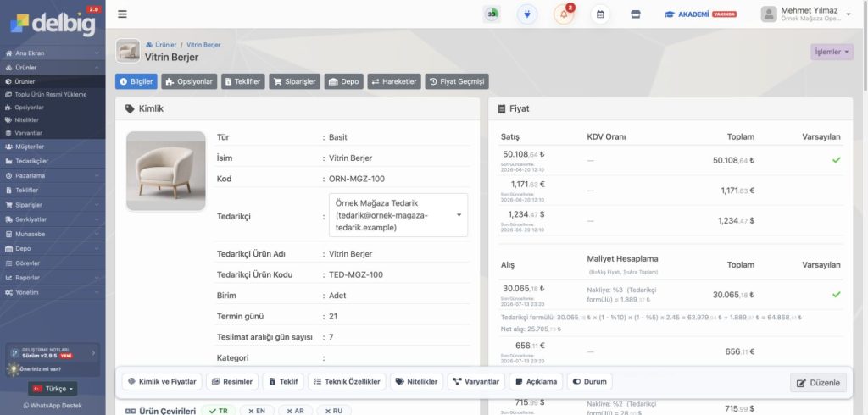The height and width of the screenshot is (415, 868).
Task: Jump to Teknik Özellikler section
Action: point(347,381)
